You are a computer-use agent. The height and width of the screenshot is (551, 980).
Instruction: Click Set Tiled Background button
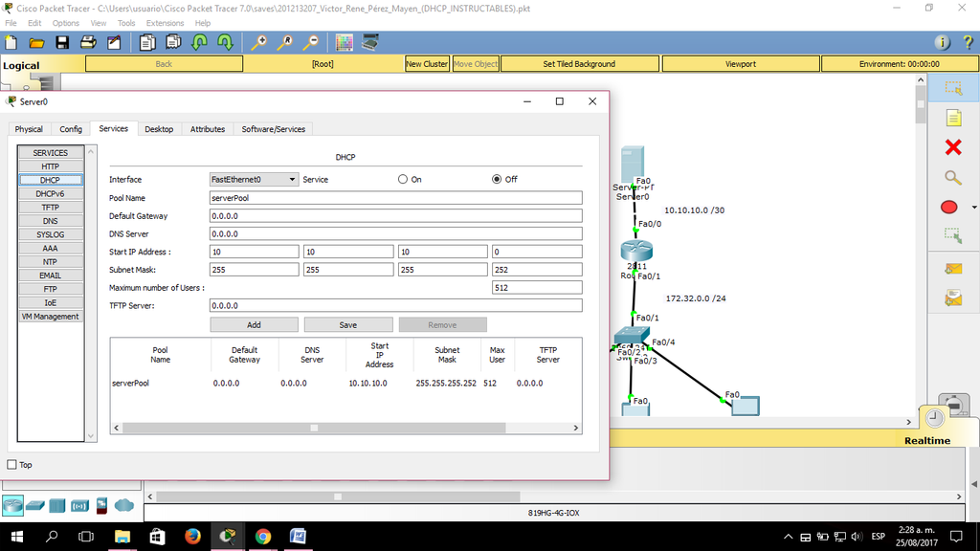pos(579,64)
